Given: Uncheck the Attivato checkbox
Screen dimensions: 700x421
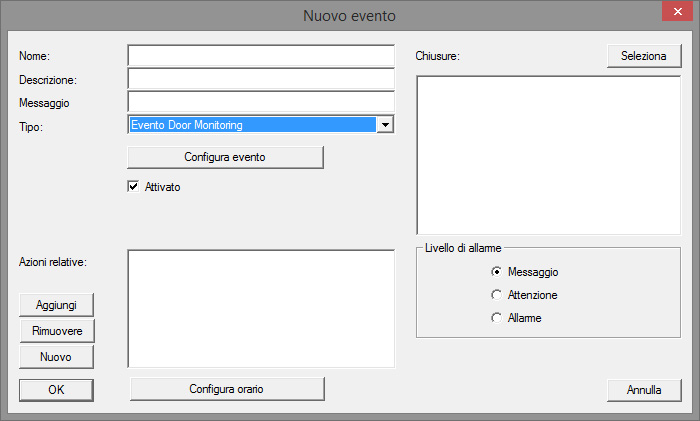Looking at the screenshot, I should coord(133,186).
